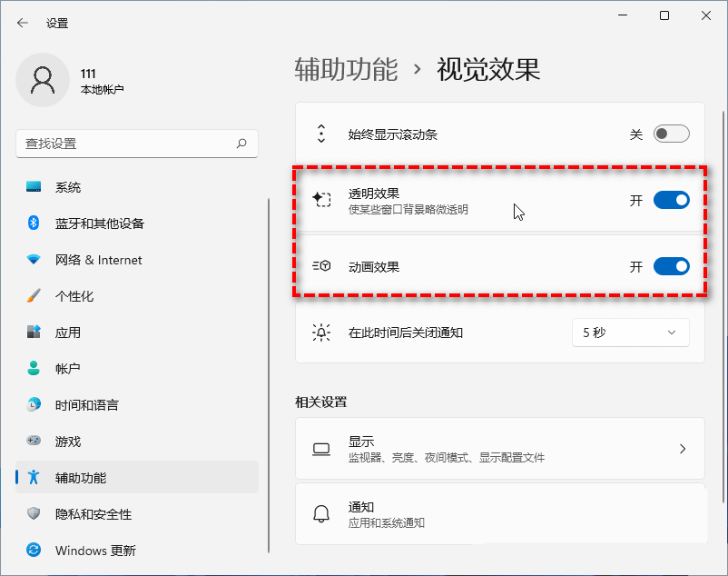Click the back arrow in Settings
The height and width of the screenshot is (576, 728).
[23, 23]
